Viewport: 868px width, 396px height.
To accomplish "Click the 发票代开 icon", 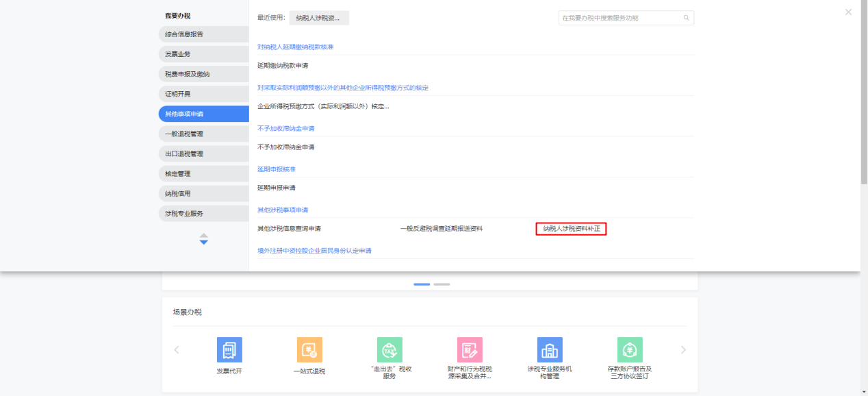I will (x=229, y=349).
